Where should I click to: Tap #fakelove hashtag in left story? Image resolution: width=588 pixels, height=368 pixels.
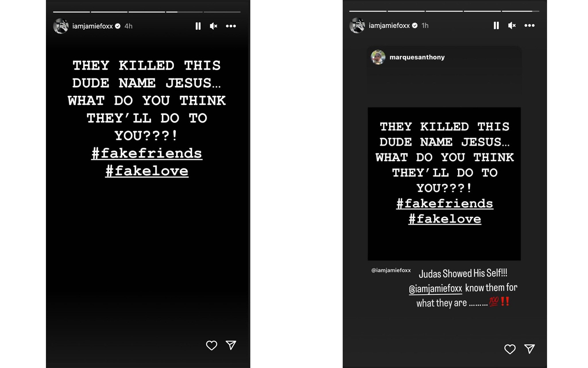click(147, 171)
